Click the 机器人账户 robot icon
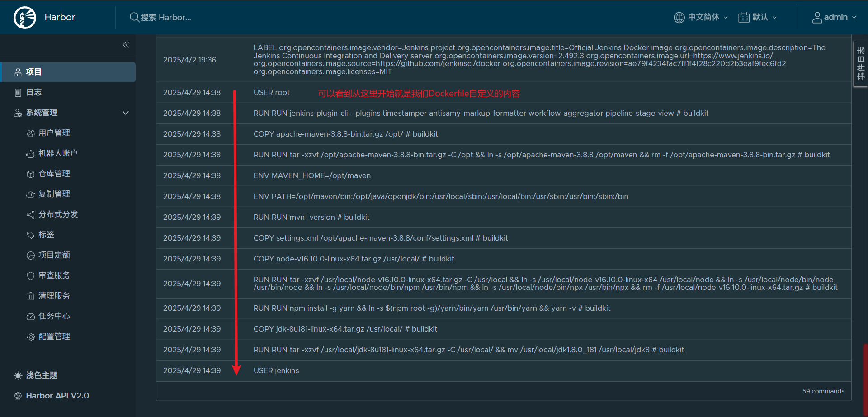 click(31, 153)
